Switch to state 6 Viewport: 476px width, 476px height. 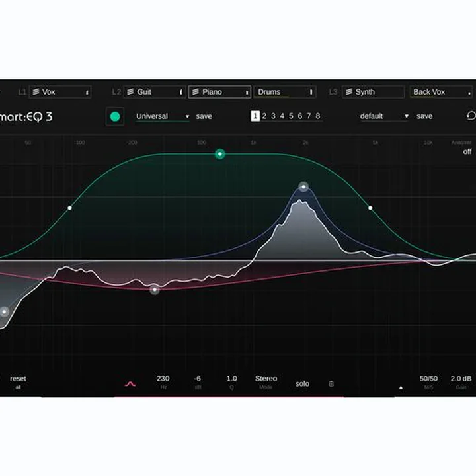click(300, 116)
